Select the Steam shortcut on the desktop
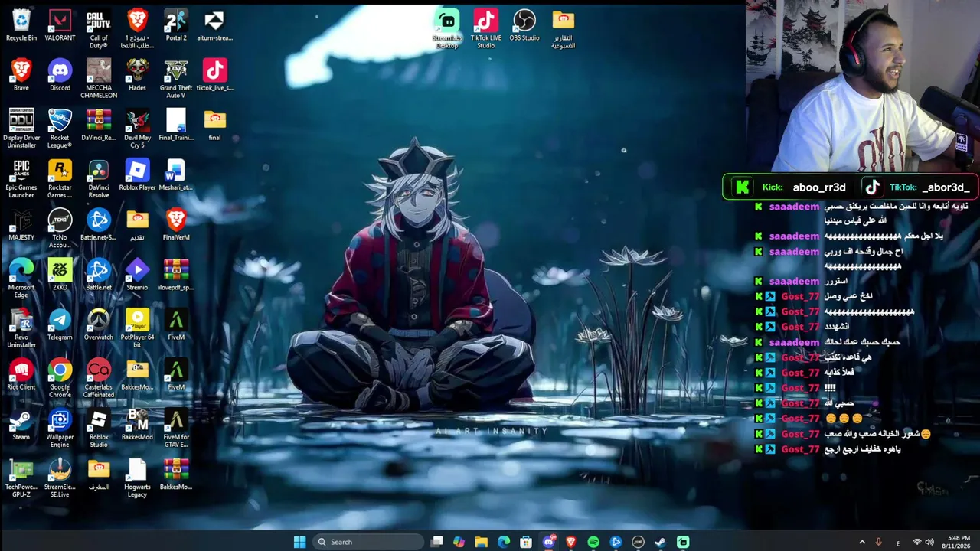980x551 pixels. point(21,423)
